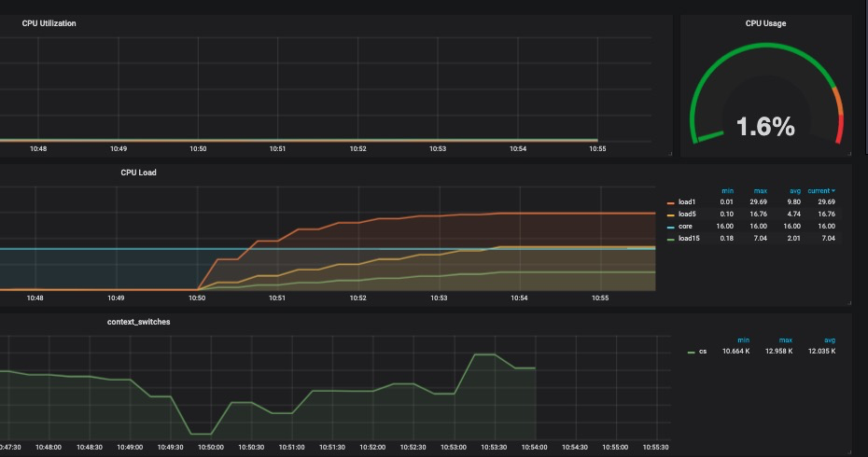Open the load5 yellow color swatch

coord(671,215)
